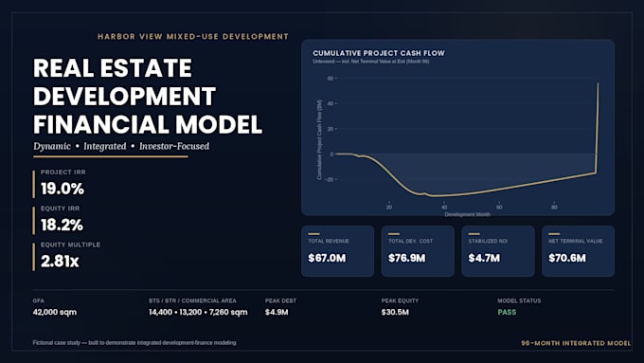Image resolution: width=644 pixels, height=363 pixels.
Task: Click the Peak Debt $4.9M figure
Action: tap(277, 312)
